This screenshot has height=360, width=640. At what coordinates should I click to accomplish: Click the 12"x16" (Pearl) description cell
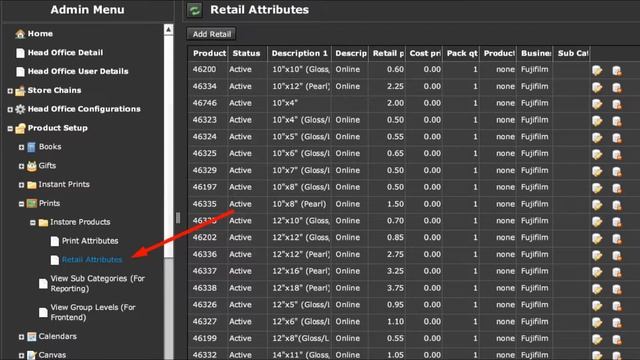(300, 271)
